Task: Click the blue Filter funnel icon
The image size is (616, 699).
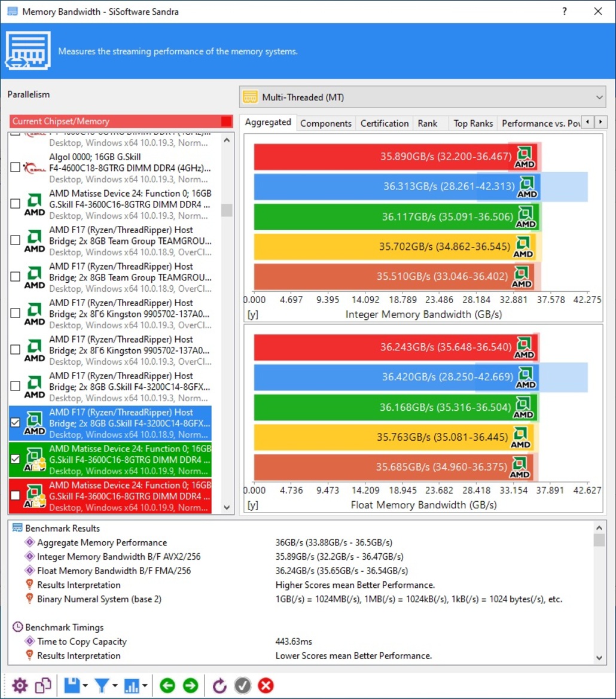Action: click(x=102, y=686)
